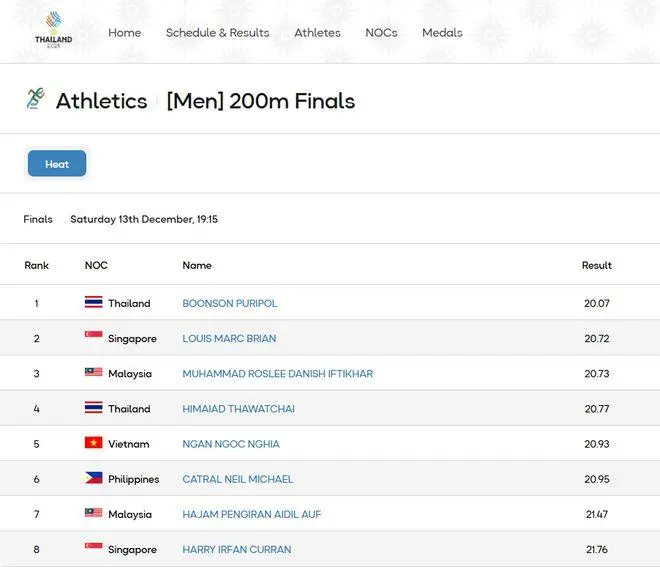
Task: Click the Athletics running sport icon
Action: pyautogui.click(x=36, y=99)
